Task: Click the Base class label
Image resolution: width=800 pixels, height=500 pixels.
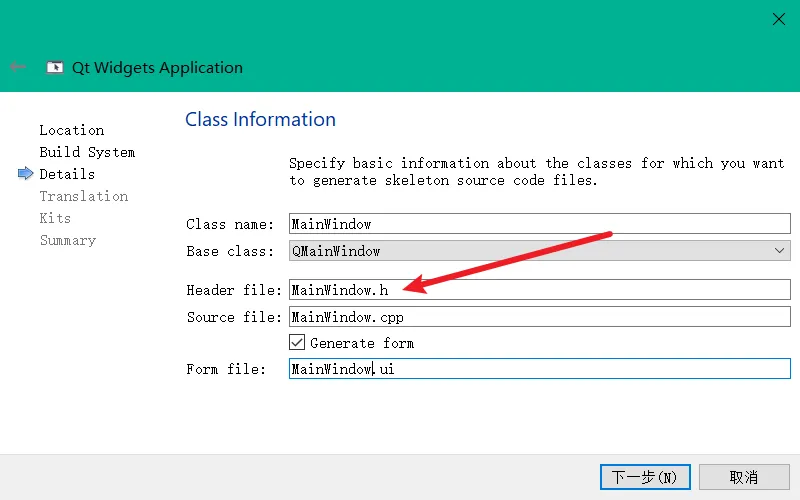Action: coord(230,251)
